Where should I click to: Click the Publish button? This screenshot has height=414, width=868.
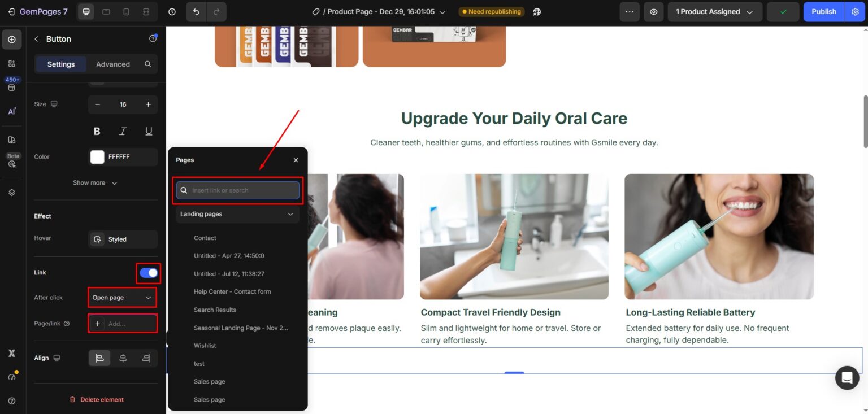click(x=824, y=11)
